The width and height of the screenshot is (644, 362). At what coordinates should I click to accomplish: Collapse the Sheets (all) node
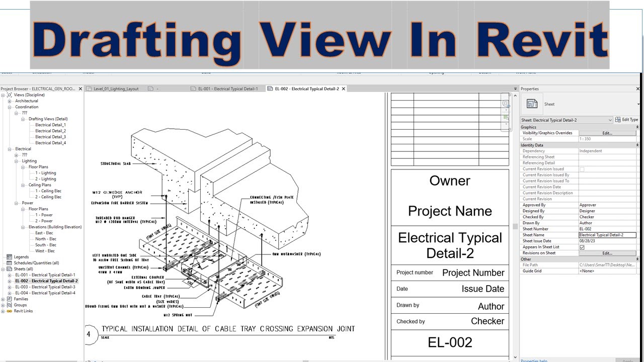[3, 269]
